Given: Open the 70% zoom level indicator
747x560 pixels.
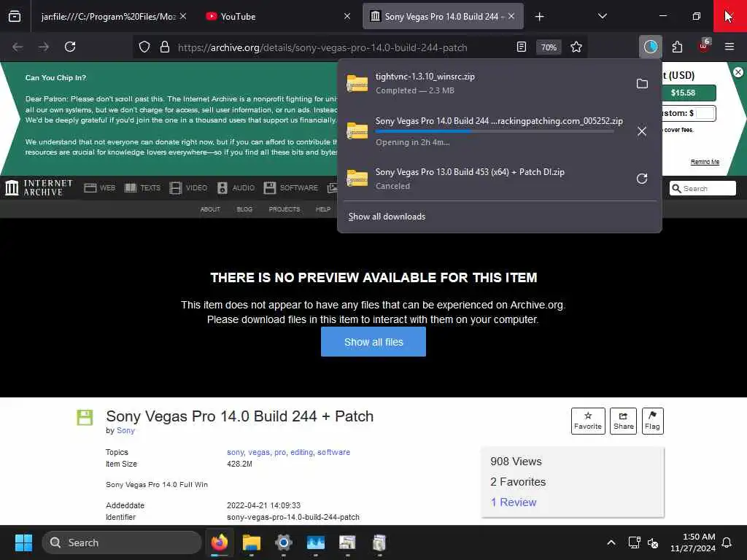Looking at the screenshot, I should pos(549,47).
